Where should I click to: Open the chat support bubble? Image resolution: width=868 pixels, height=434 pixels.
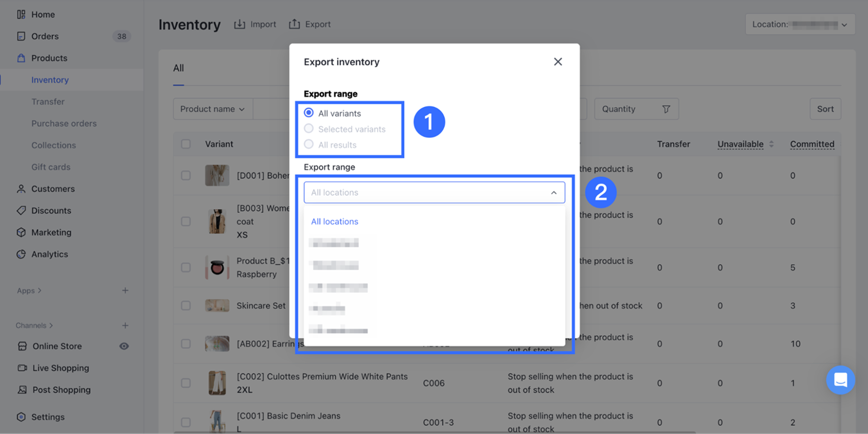click(840, 380)
